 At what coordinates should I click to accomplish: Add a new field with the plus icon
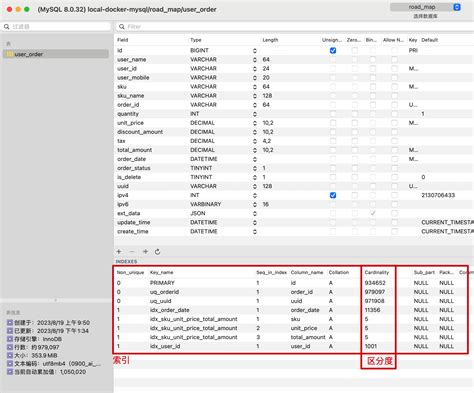[119, 252]
